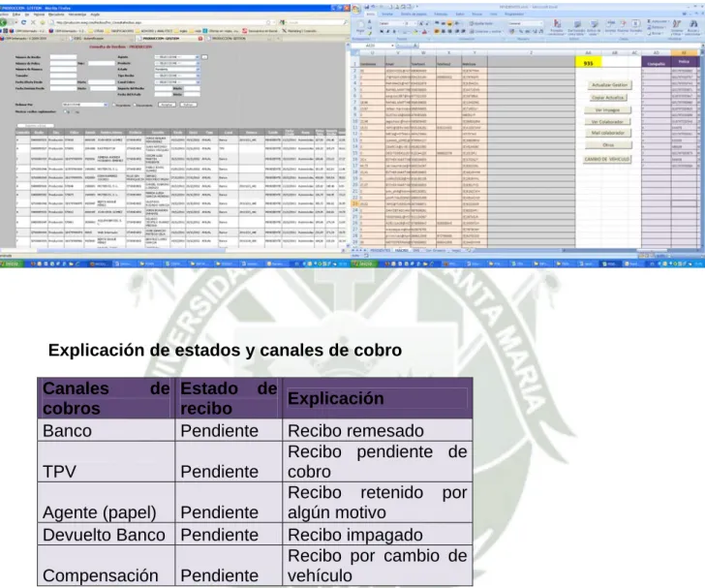
Task: Click Save icon in Excel quick access toolbar
Action: pos(367,7)
